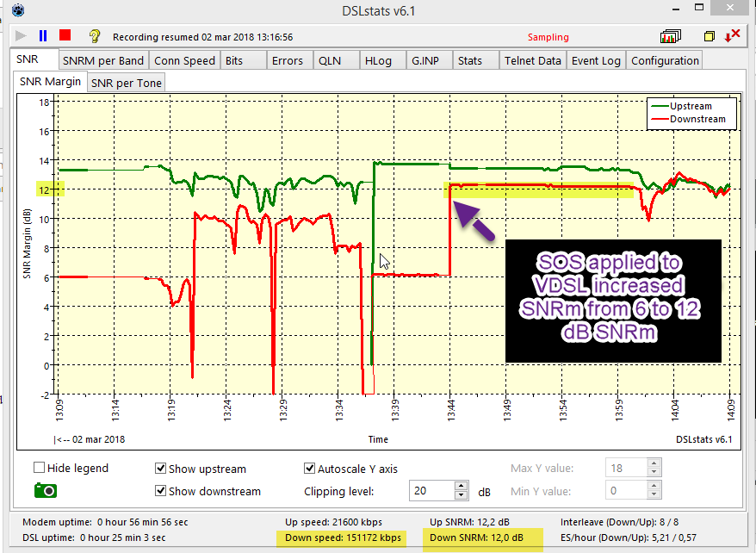Open the Errors tab
Image resolution: width=756 pixels, height=553 pixels.
[x=290, y=61]
